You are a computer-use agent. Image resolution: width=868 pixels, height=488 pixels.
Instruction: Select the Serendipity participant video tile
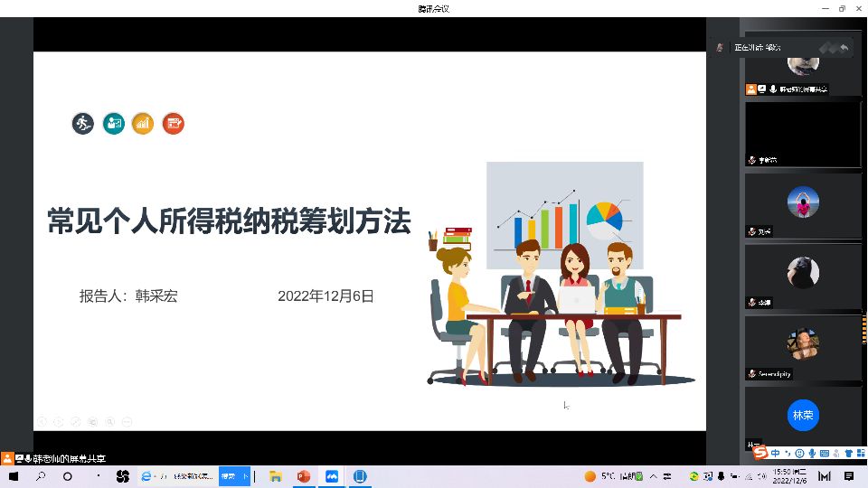(x=802, y=348)
